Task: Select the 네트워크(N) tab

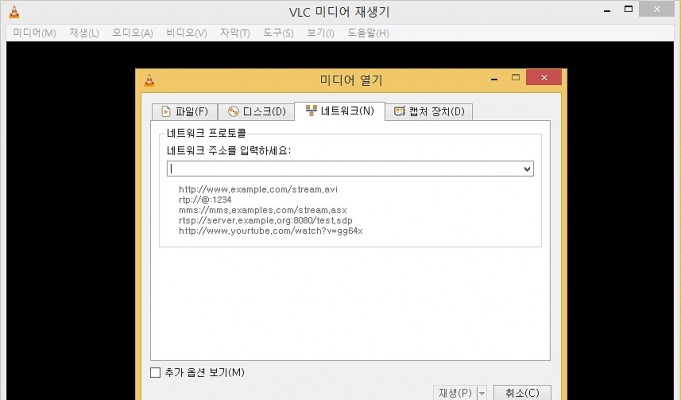Action: (340, 111)
